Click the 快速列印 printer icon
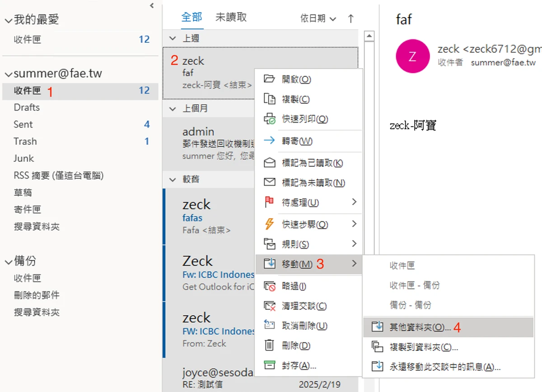Screen dimensions: 542x392 pyautogui.click(x=269, y=119)
